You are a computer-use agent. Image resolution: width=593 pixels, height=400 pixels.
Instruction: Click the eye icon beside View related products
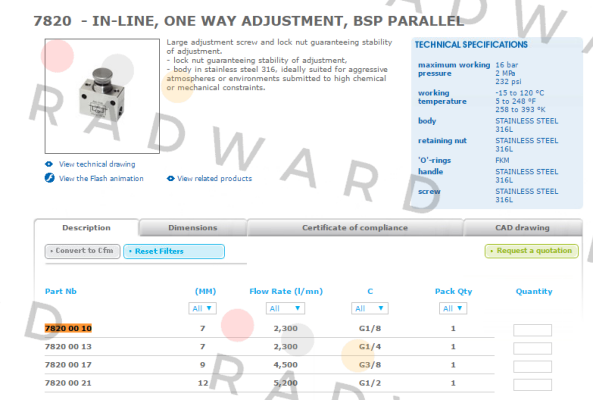pos(171,178)
